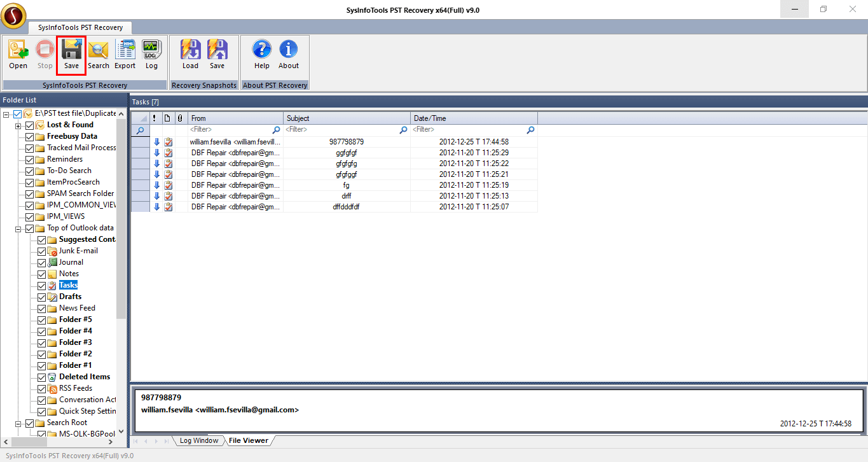Open the Log viewer icon
Image resolution: width=868 pixels, height=462 pixels.
[x=151, y=55]
